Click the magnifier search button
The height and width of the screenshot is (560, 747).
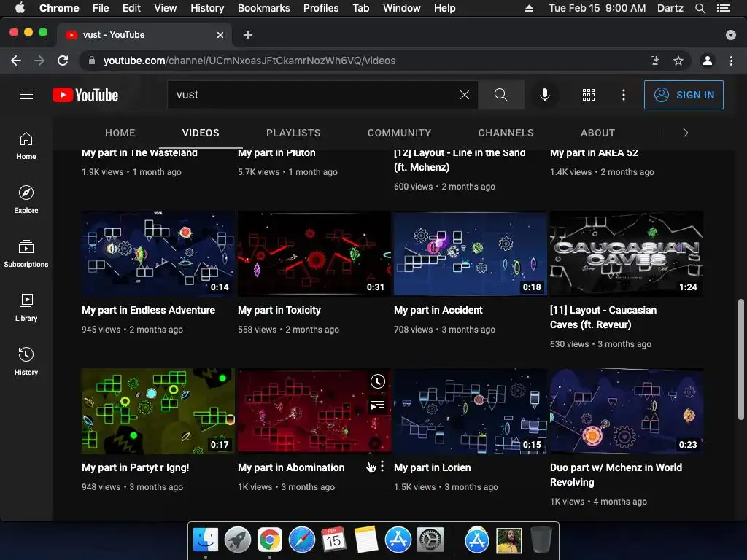point(500,95)
